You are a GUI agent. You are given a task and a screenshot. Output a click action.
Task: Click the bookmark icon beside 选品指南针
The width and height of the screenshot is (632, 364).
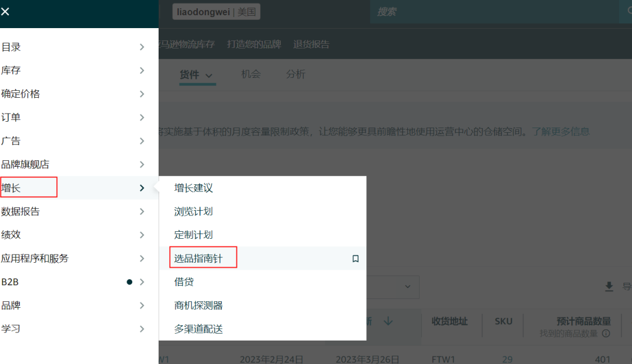pyautogui.click(x=355, y=257)
